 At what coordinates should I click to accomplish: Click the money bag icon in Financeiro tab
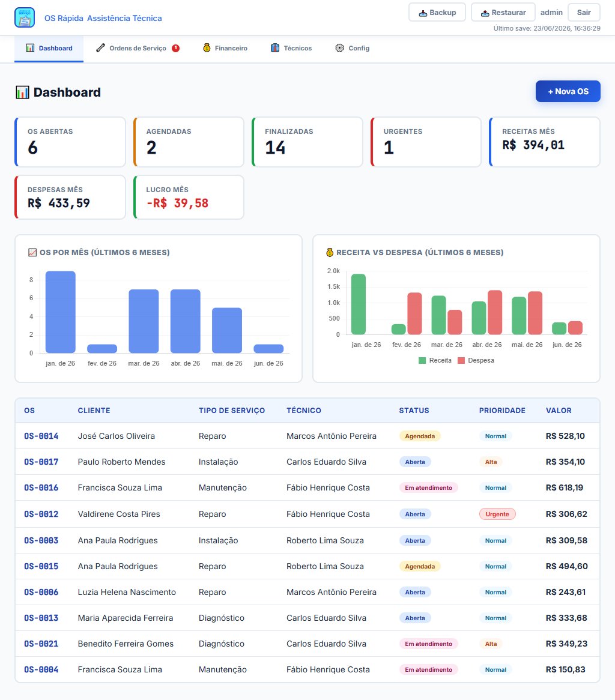pyautogui.click(x=207, y=48)
